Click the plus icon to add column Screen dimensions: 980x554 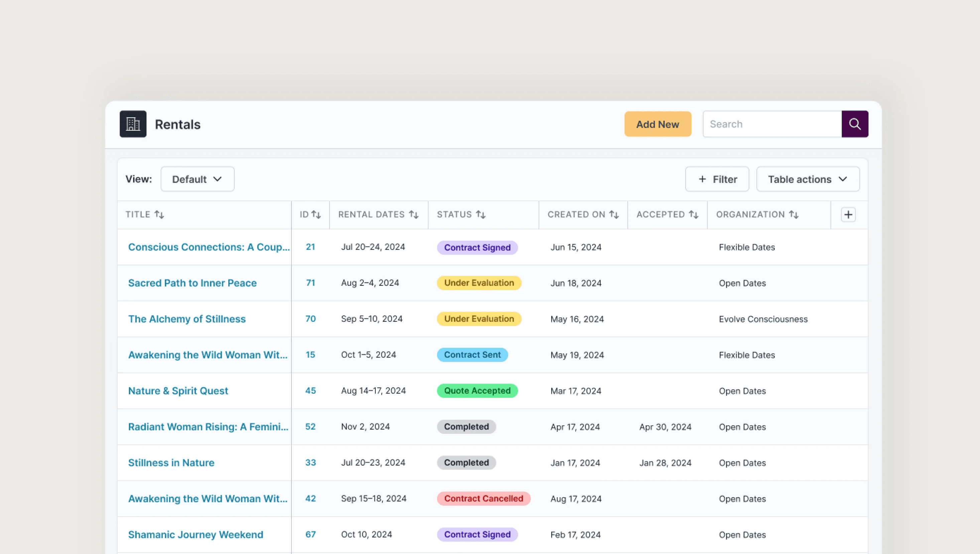coord(848,215)
